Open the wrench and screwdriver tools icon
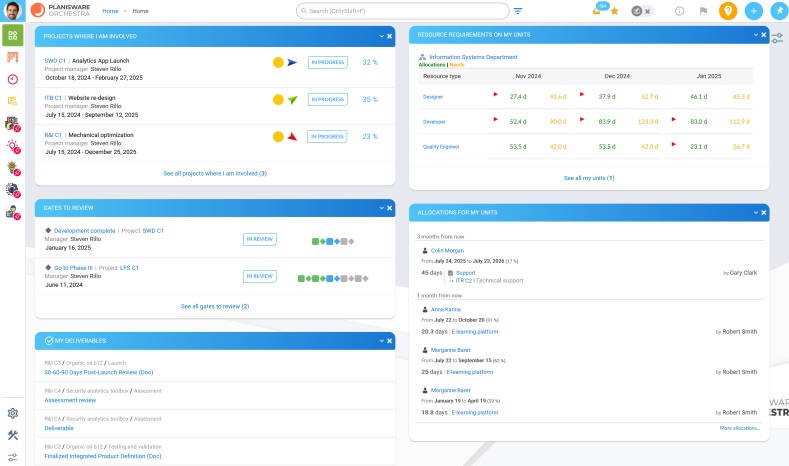 pos(13,435)
